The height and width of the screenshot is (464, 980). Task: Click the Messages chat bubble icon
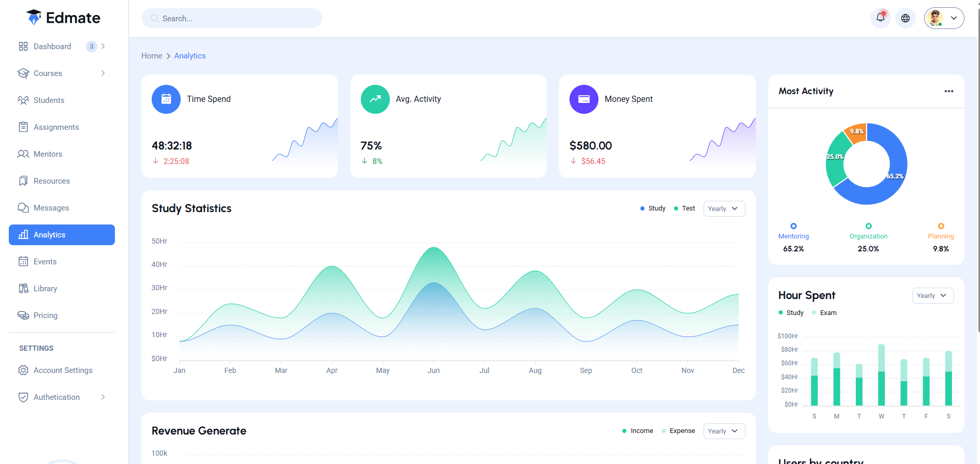coord(23,208)
